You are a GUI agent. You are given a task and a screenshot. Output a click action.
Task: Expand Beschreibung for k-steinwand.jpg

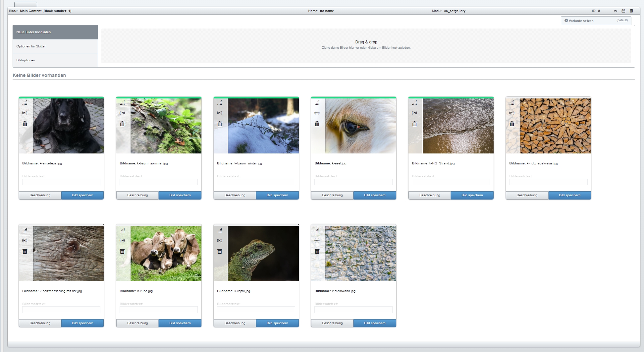point(332,323)
